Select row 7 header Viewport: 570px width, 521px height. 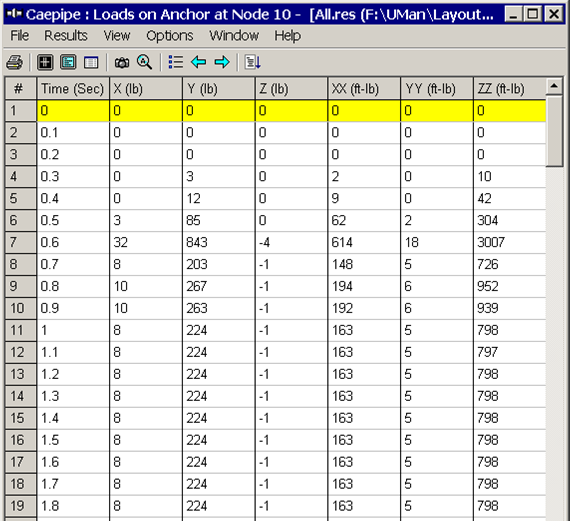[x=20, y=242]
